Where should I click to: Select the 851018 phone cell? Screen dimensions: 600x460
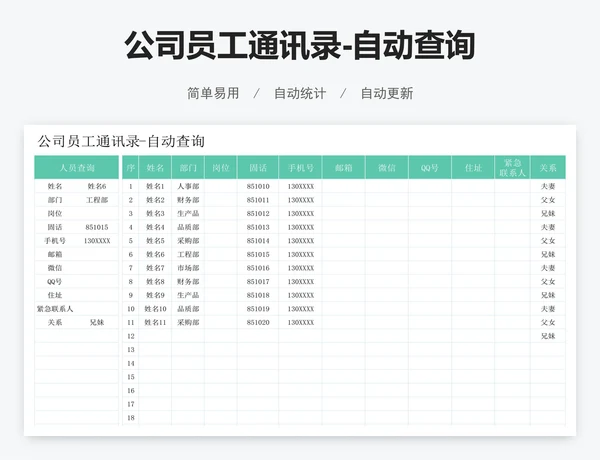[258, 295]
